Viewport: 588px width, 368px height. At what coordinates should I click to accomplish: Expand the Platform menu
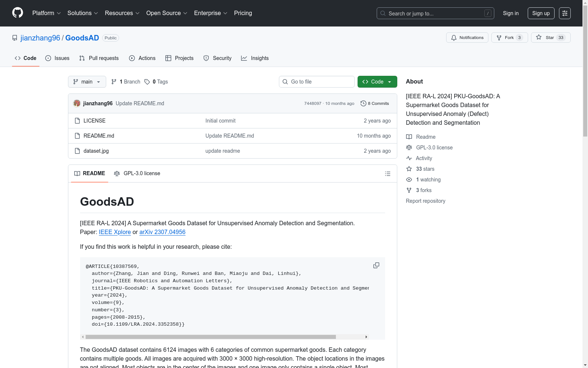[46, 13]
